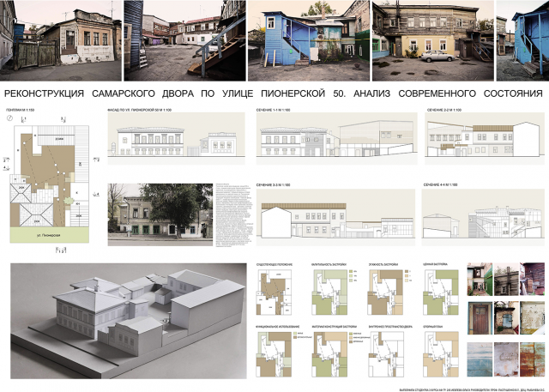
Task: Open the top photo with the parked white car
Action: (433, 40)
